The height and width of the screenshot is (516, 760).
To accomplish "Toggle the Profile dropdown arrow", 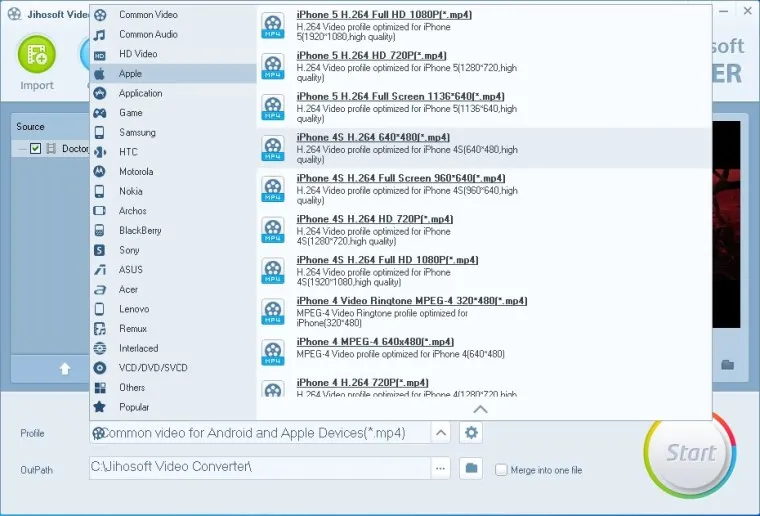I will (x=441, y=433).
